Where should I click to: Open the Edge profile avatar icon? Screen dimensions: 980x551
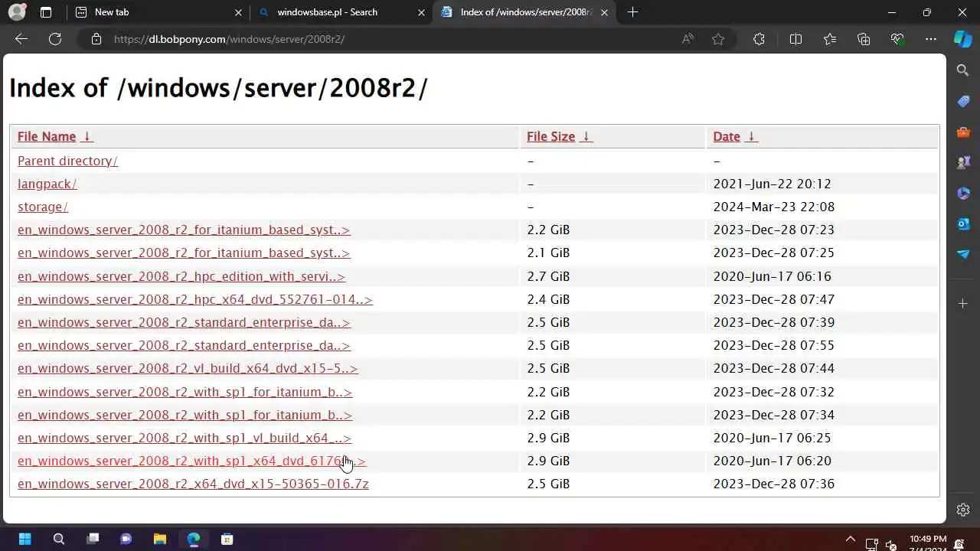click(x=17, y=12)
